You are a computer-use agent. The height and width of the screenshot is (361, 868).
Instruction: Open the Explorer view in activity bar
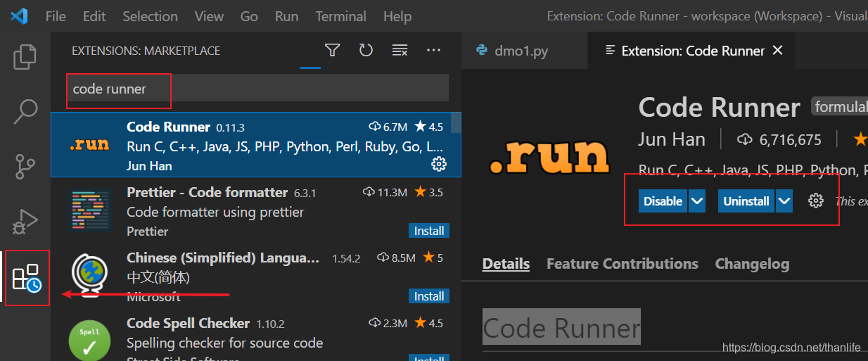[x=25, y=57]
